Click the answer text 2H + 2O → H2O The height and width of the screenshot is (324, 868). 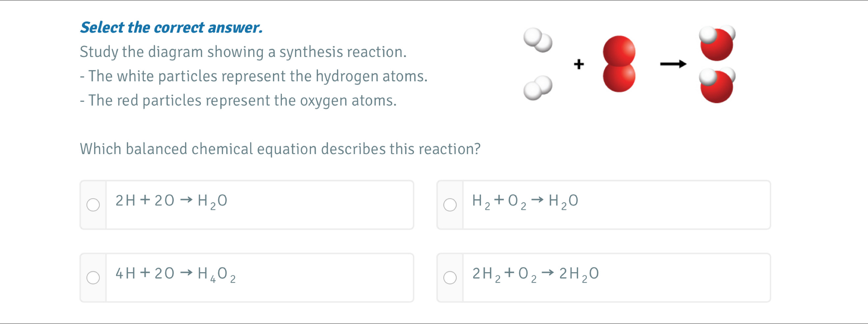click(171, 201)
